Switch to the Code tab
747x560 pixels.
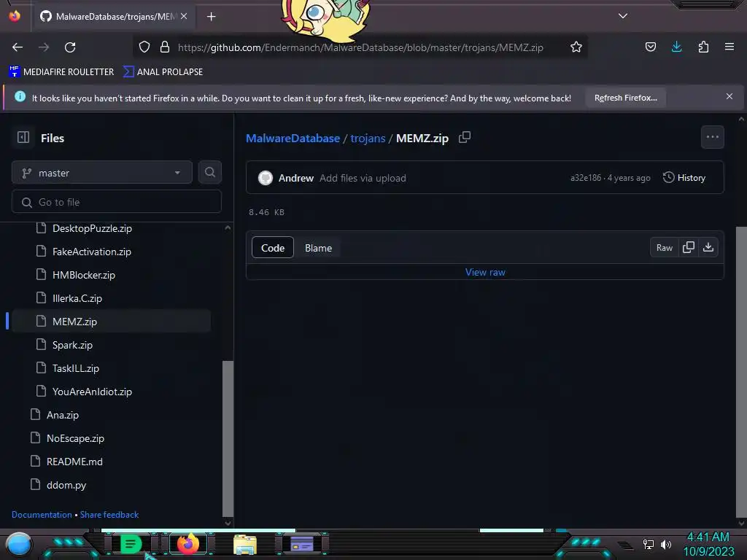[x=273, y=248]
